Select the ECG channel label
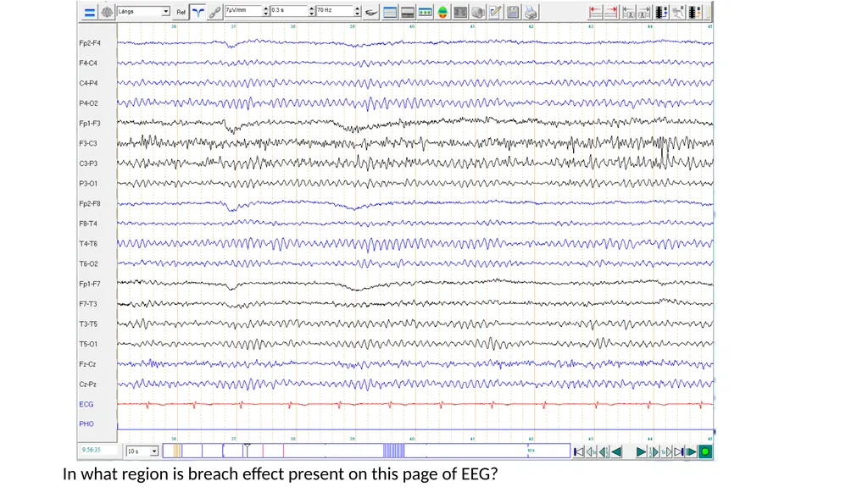Viewport: 868px width, 487px height. tap(86, 405)
